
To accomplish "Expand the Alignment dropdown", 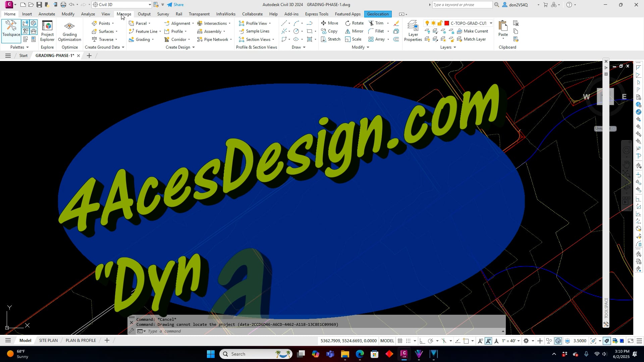I will pyautogui.click(x=193, y=23).
